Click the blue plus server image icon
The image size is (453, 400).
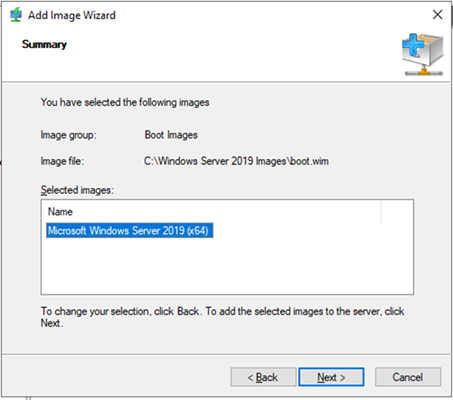click(x=423, y=54)
